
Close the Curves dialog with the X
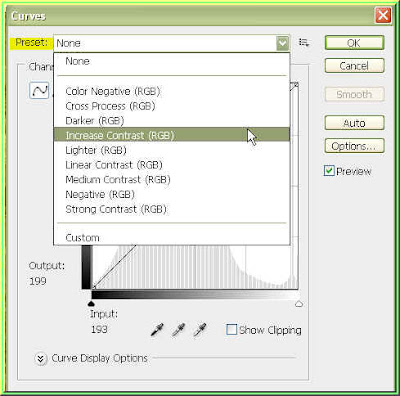(x=383, y=15)
